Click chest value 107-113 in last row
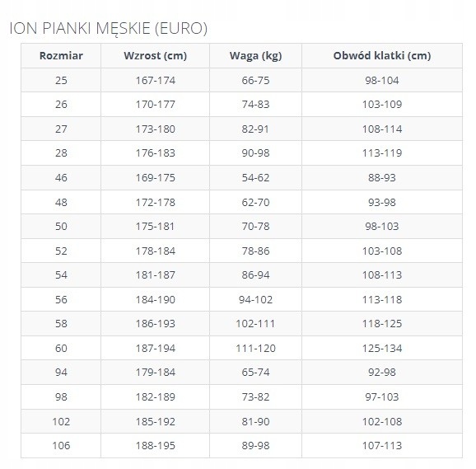This screenshot has width=476, height=469. coord(382,446)
